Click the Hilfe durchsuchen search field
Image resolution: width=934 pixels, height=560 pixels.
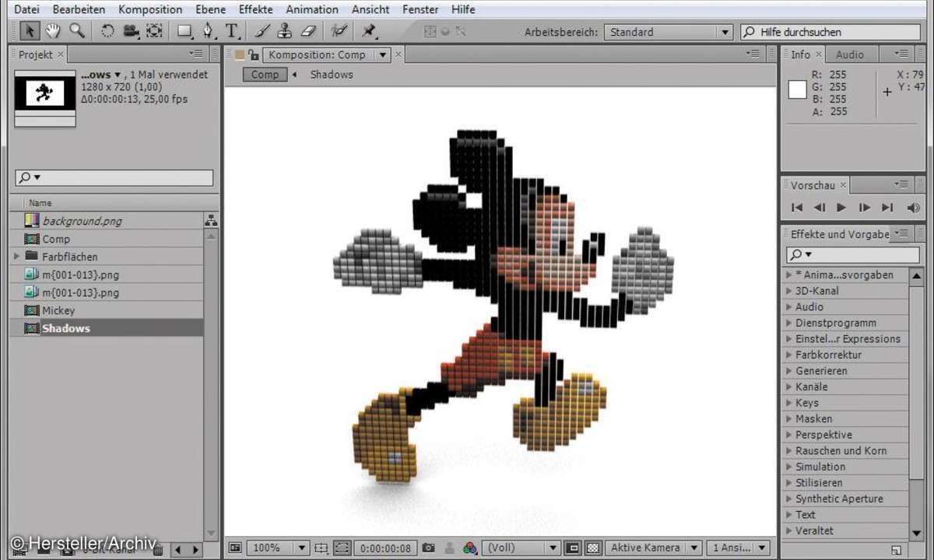point(829,32)
